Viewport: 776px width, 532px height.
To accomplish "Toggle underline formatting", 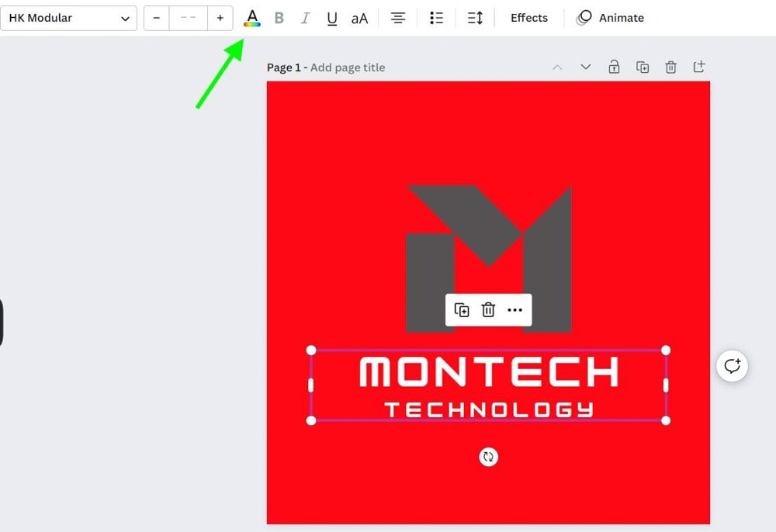I will click(332, 19).
